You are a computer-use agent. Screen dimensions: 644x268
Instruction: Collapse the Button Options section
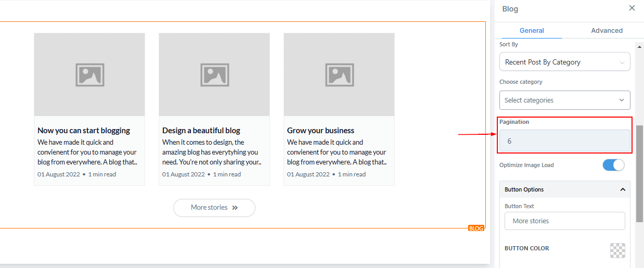click(x=622, y=189)
